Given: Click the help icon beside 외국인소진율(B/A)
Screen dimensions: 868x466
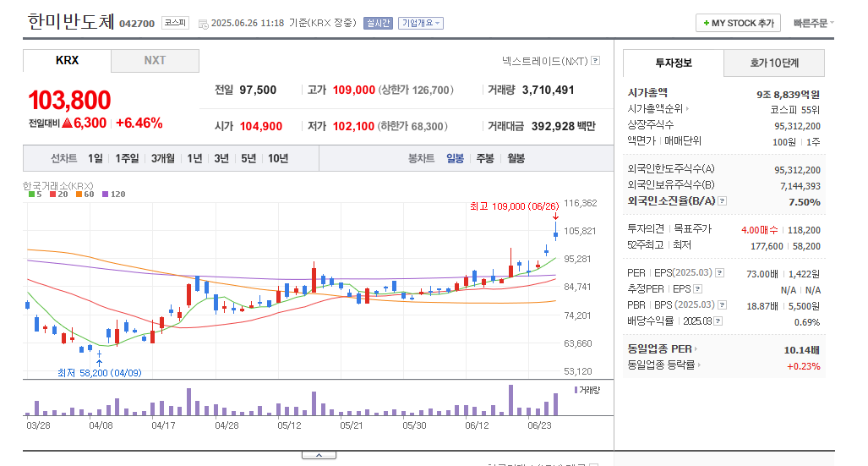Looking at the screenshot, I should coord(723,201).
